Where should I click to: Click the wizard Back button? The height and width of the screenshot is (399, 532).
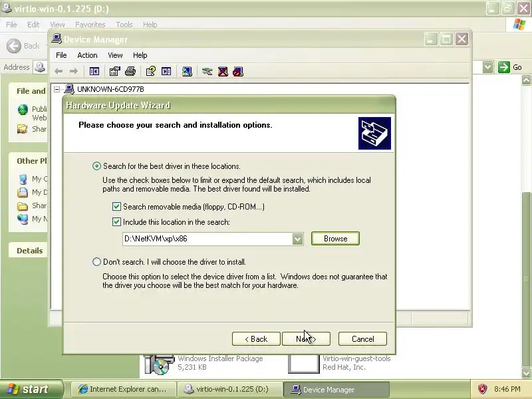[x=256, y=339]
